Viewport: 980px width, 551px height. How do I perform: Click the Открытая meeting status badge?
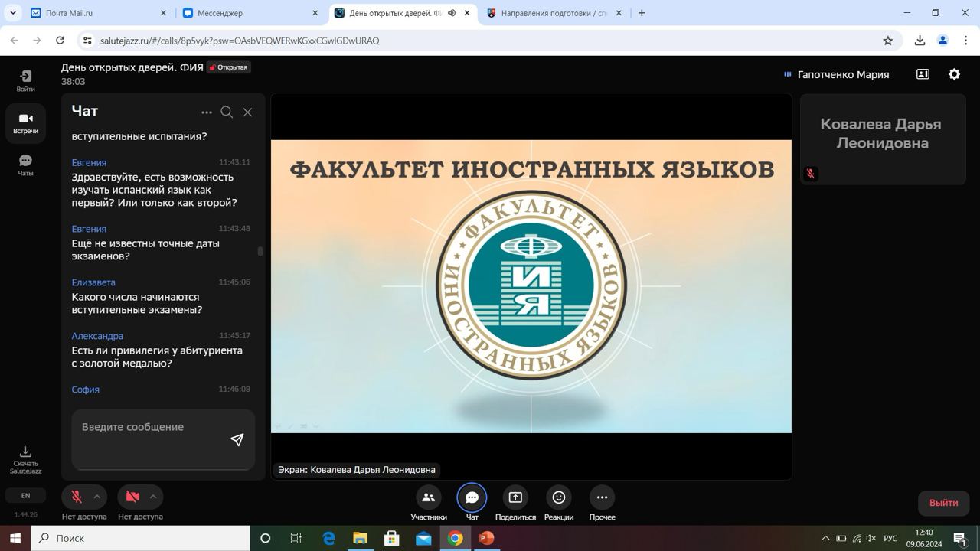pos(228,67)
